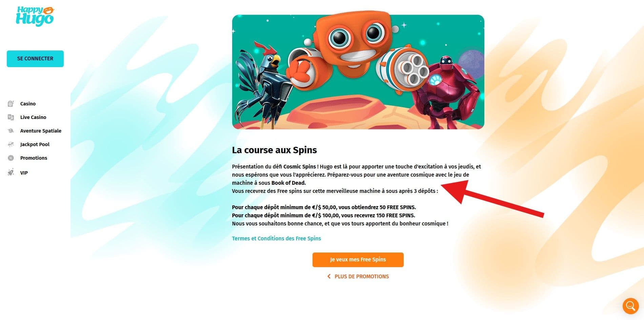This screenshot has height=320, width=644.
Task: Click the VIP rocket icon
Action: (11, 172)
